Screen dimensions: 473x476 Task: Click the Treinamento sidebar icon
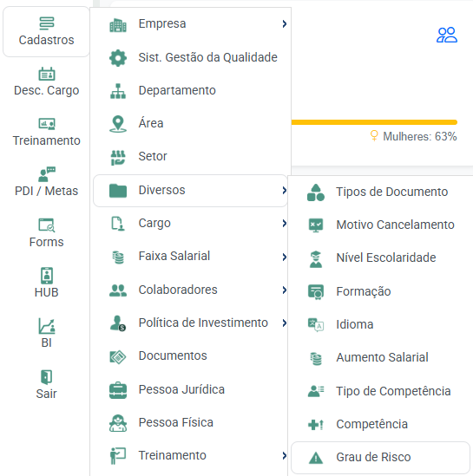click(47, 124)
